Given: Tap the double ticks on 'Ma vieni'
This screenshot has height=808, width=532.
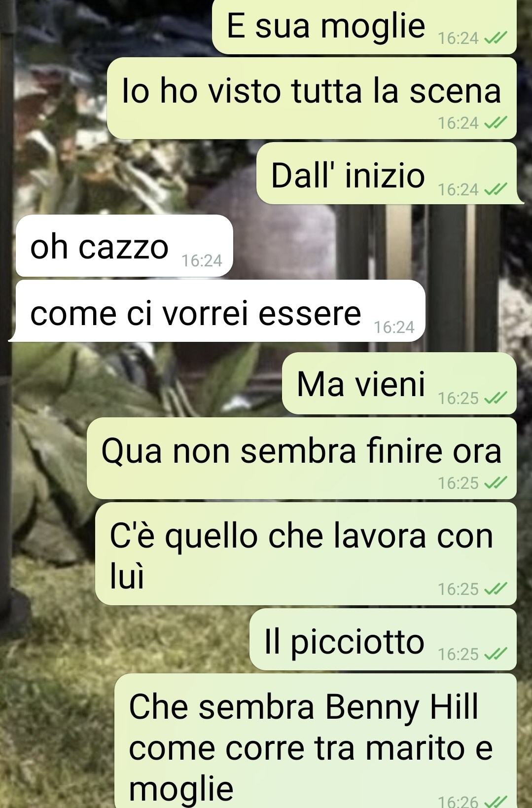Looking at the screenshot, I should 496,398.
